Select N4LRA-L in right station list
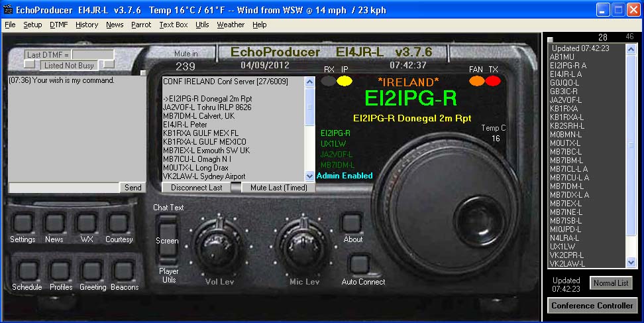The image size is (644, 323). coord(564,238)
